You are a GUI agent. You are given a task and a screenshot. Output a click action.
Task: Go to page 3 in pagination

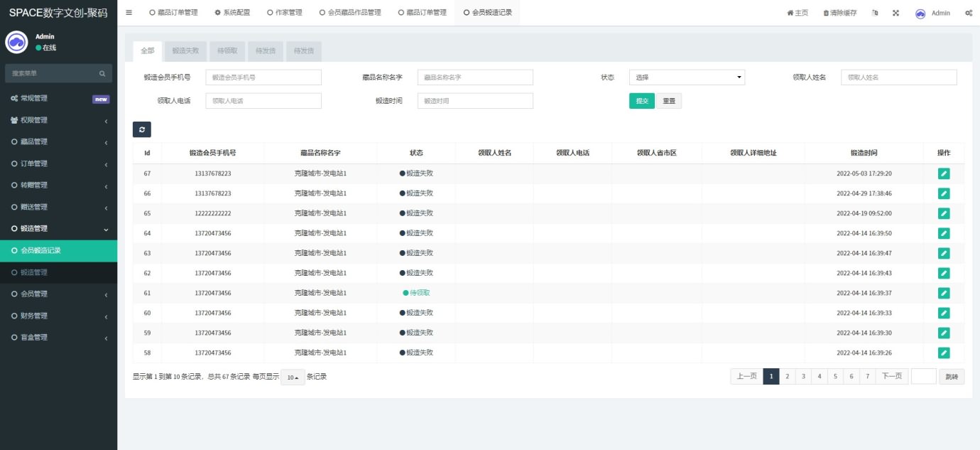pyautogui.click(x=803, y=377)
